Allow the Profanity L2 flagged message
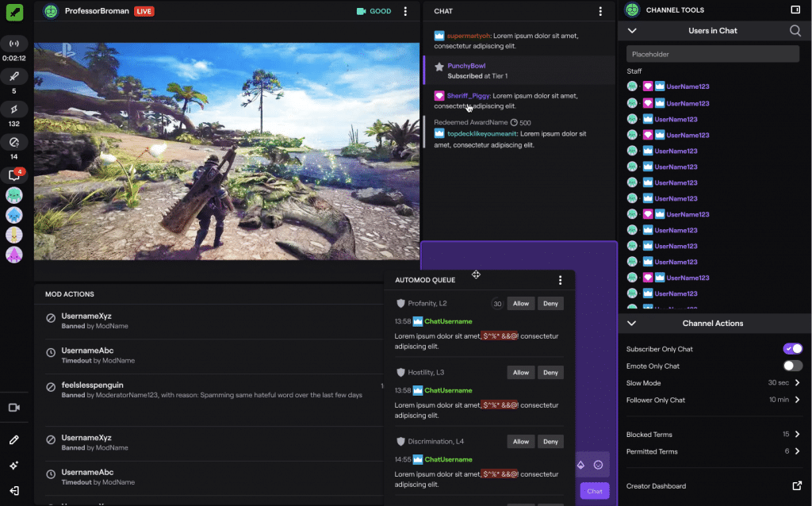The width and height of the screenshot is (812, 506). click(x=520, y=303)
